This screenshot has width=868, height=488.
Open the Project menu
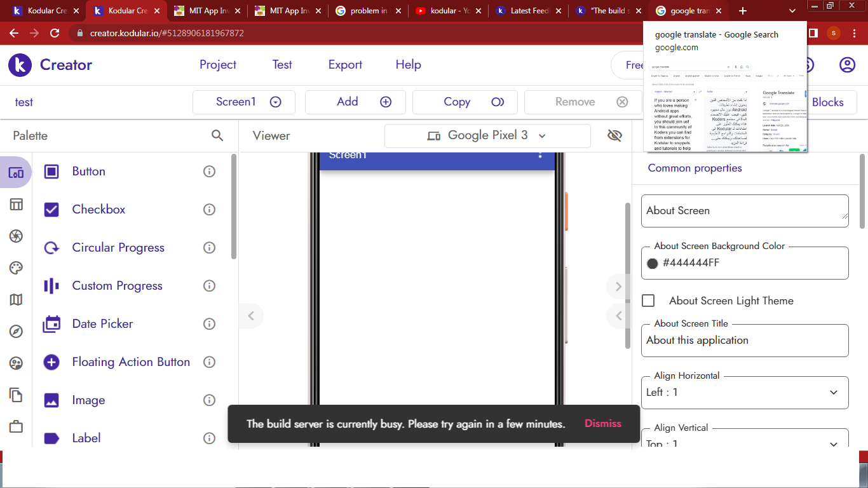[x=217, y=65]
